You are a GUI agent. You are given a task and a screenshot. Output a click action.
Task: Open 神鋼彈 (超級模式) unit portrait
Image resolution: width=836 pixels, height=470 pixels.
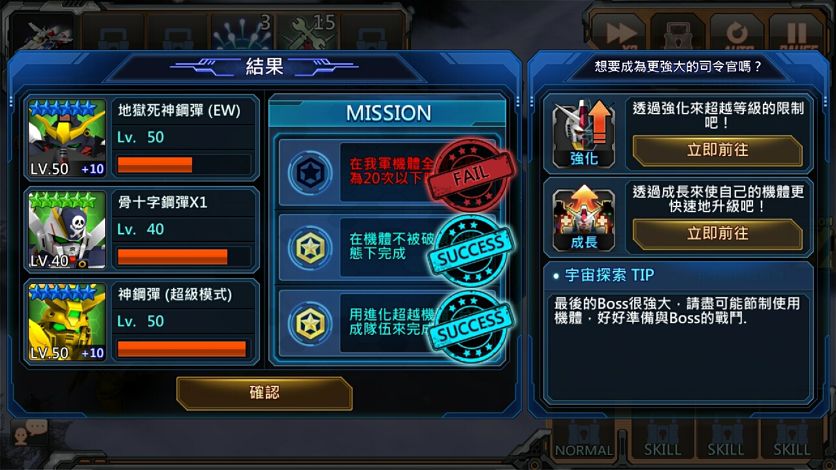[67, 321]
